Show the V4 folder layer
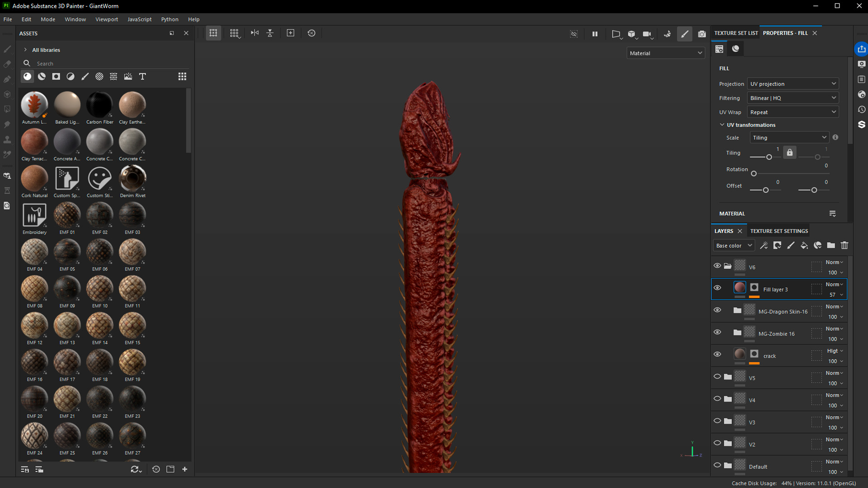Viewport: 868px width, 488px height. point(717,399)
